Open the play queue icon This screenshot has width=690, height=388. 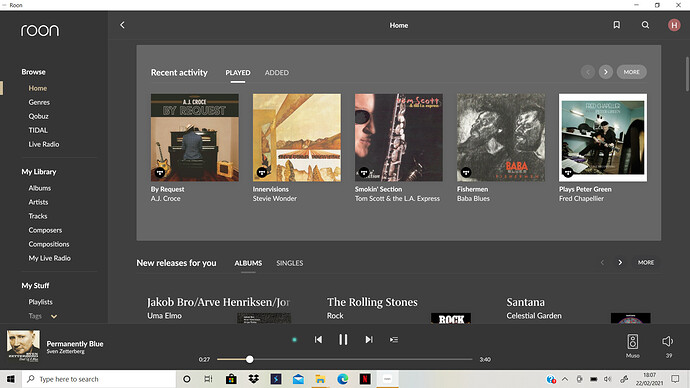394,339
